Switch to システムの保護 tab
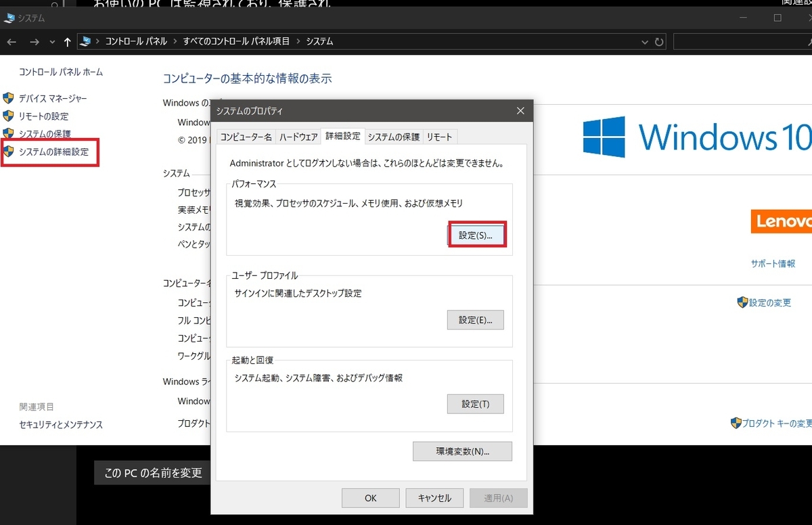 [394, 137]
